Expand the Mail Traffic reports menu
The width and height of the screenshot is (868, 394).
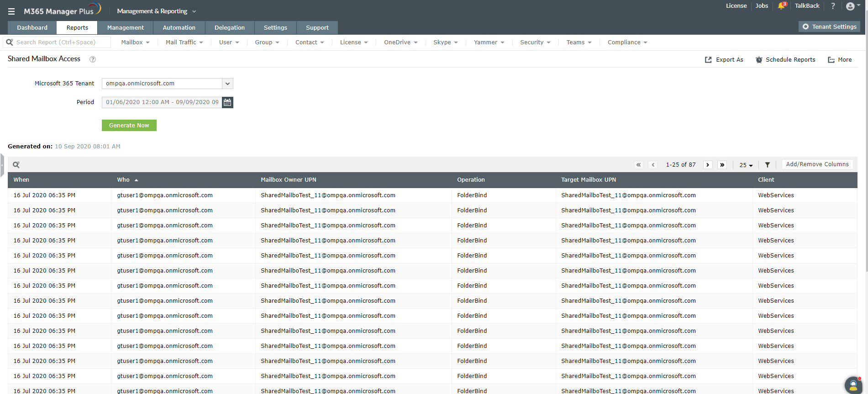click(184, 42)
